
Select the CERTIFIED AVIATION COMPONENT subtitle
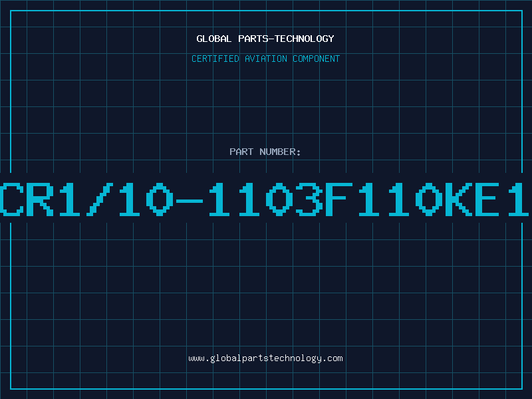coord(265,59)
